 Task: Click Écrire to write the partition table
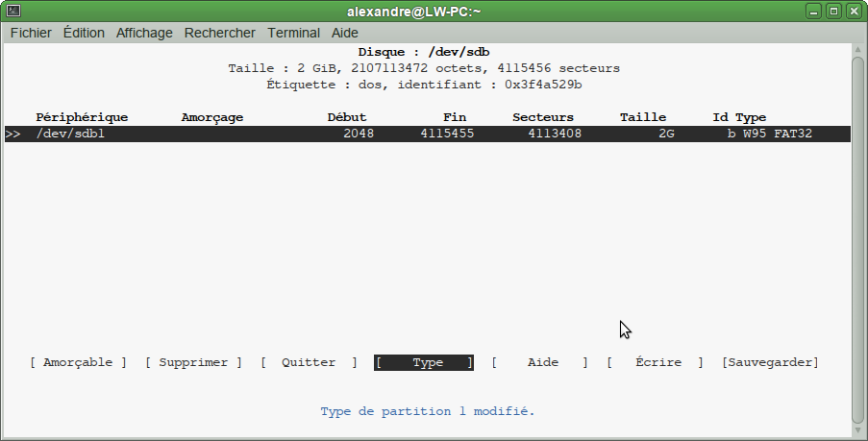(x=655, y=362)
